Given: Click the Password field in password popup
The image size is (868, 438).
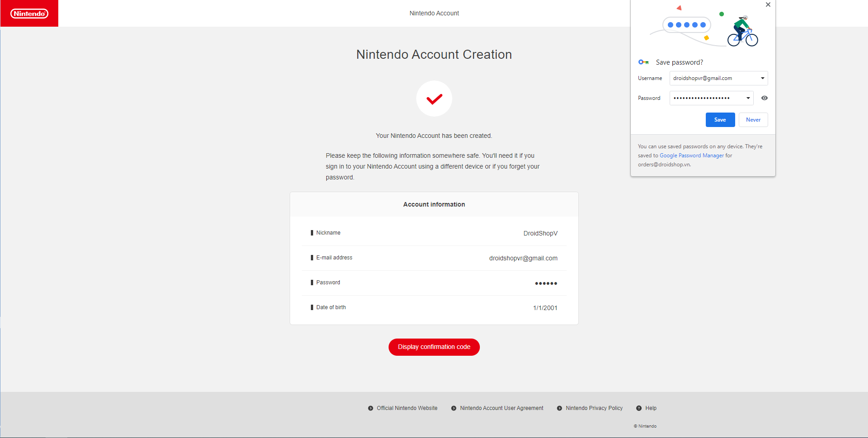Looking at the screenshot, I should [x=711, y=98].
